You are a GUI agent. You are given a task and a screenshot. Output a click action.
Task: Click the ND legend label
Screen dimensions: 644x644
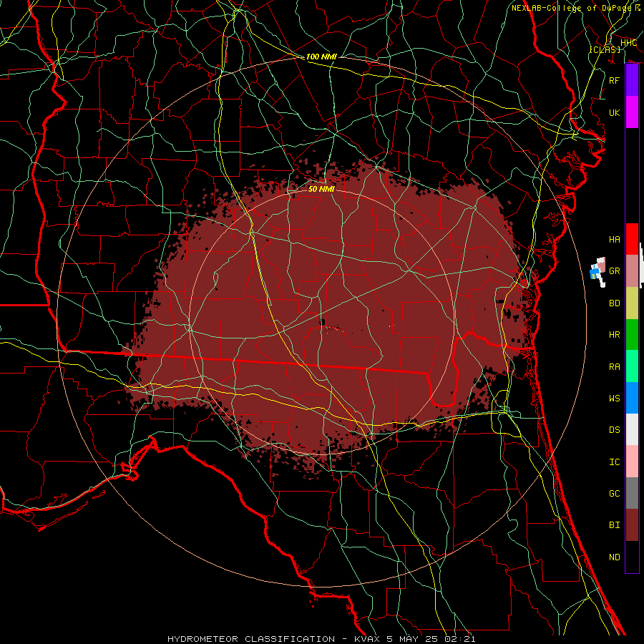[615, 557]
